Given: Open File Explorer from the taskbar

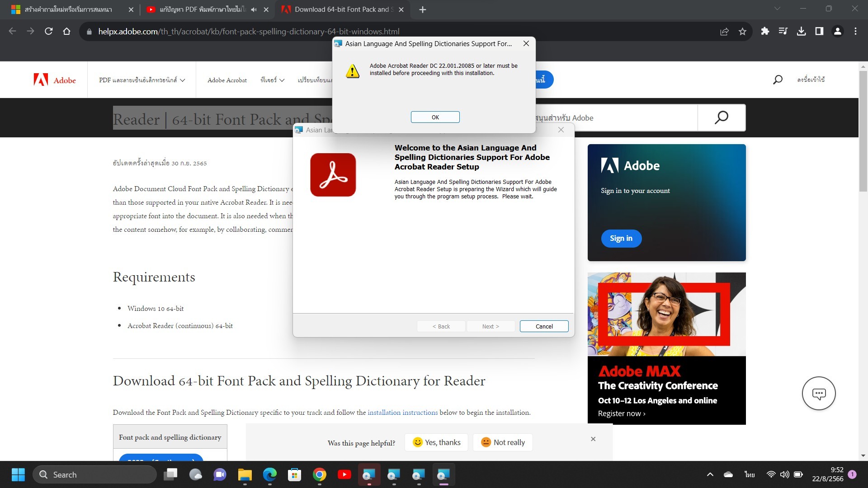Looking at the screenshot, I should [x=245, y=474].
